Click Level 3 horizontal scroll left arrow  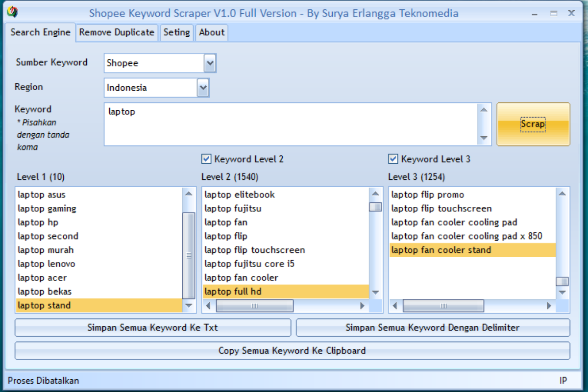point(395,306)
